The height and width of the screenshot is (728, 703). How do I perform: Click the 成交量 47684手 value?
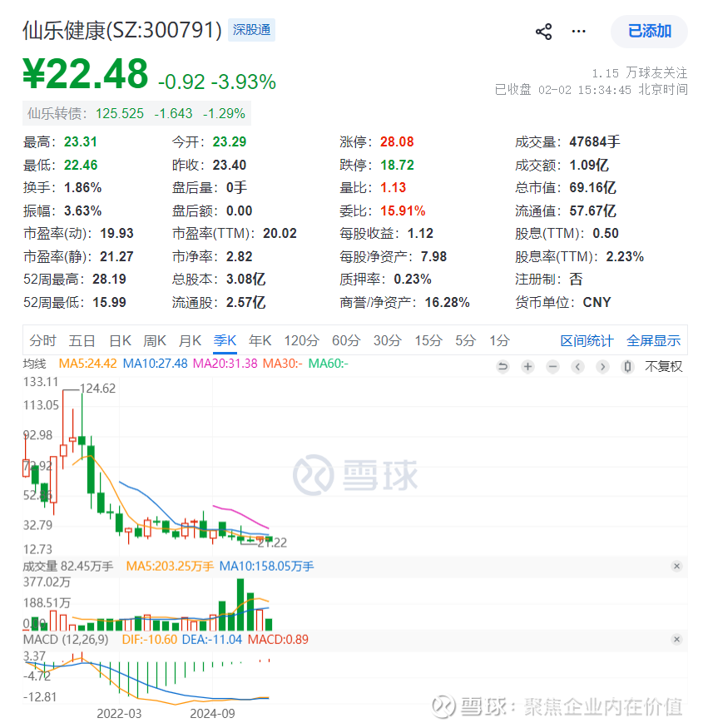(x=594, y=142)
